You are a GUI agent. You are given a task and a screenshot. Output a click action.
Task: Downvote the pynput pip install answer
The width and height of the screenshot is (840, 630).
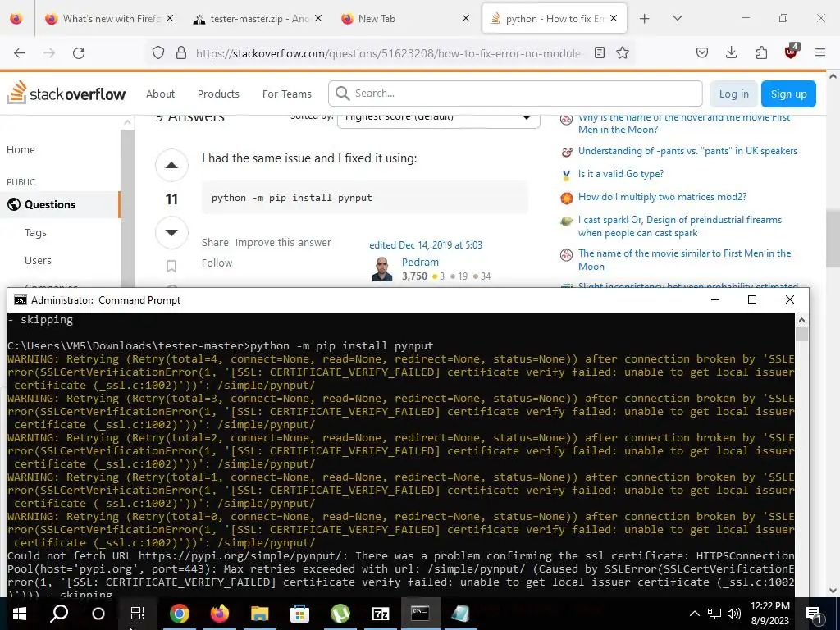[x=171, y=232]
